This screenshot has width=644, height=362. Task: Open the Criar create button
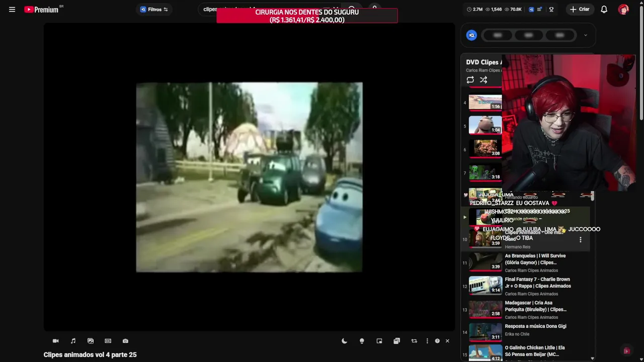[579, 9]
